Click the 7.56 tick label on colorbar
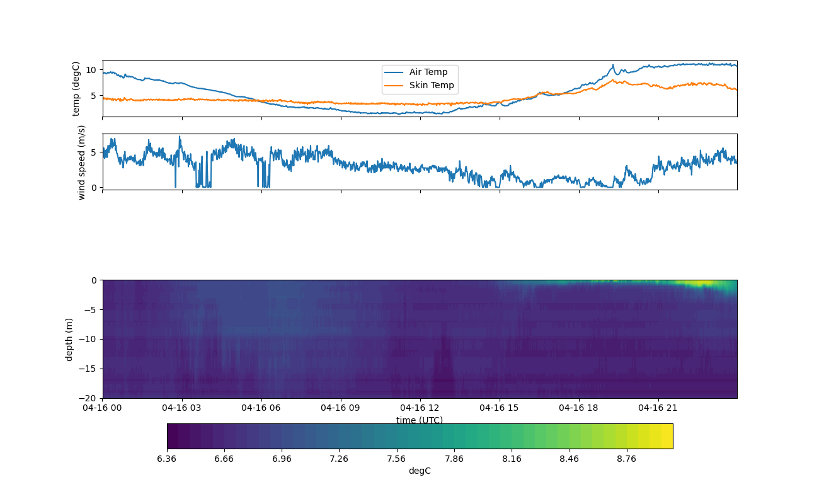This screenshot has width=819, height=504. click(396, 459)
